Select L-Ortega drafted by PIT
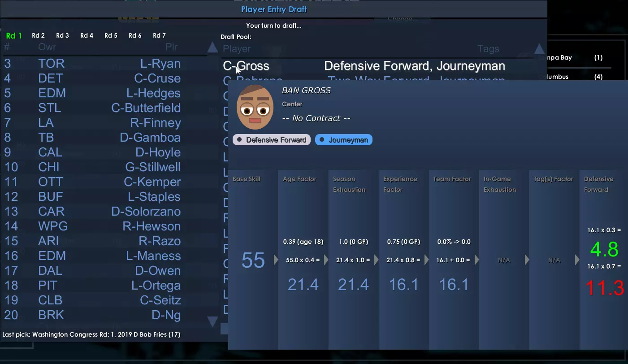628x364 pixels. click(x=156, y=286)
